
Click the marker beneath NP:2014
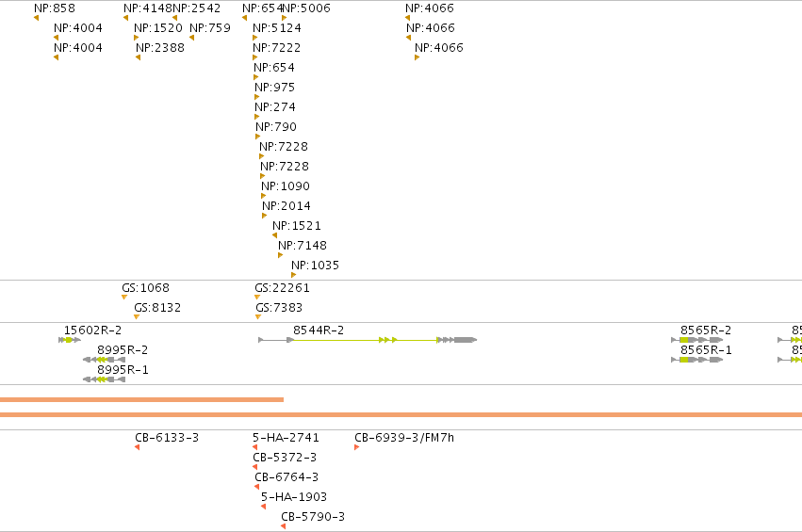pyautogui.click(x=265, y=216)
